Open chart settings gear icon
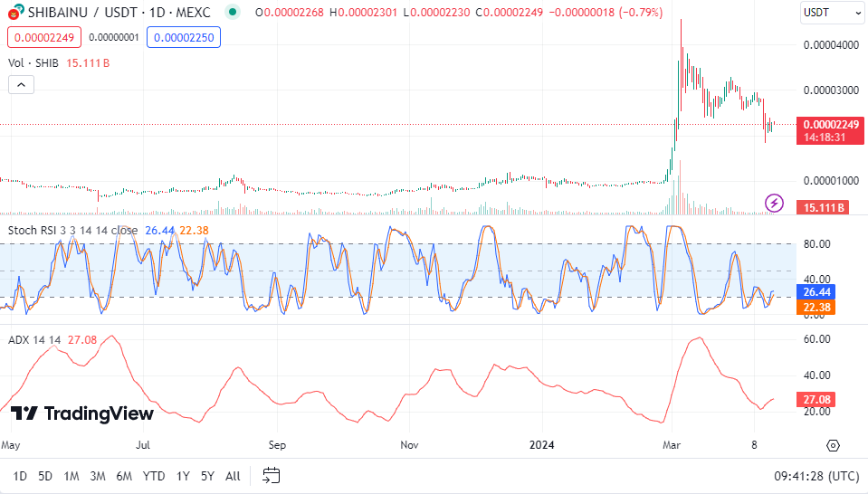Image resolution: width=868 pixels, height=494 pixels. (x=833, y=445)
